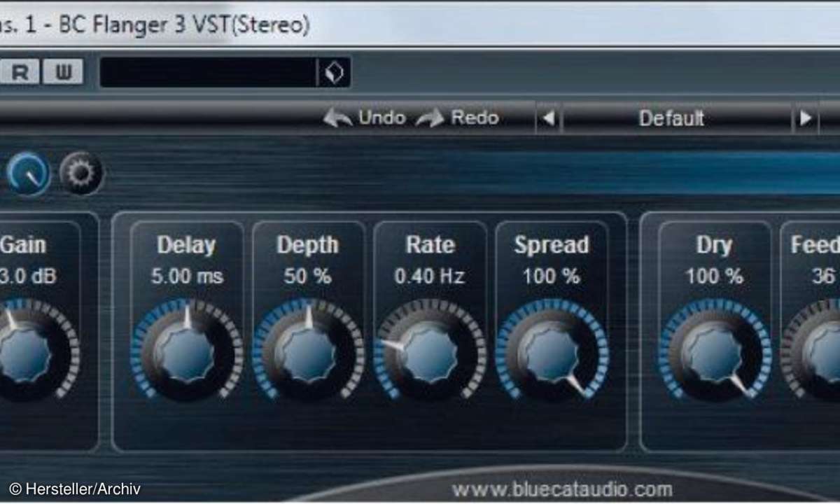Click the Delay label
The height and width of the screenshot is (504, 840).
[x=186, y=245]
